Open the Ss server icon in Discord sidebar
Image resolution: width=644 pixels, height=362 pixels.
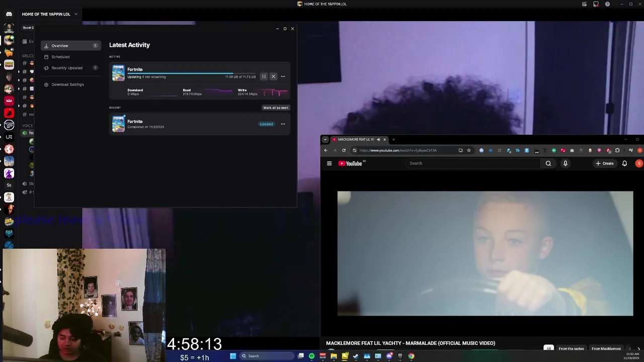(9, 185)
